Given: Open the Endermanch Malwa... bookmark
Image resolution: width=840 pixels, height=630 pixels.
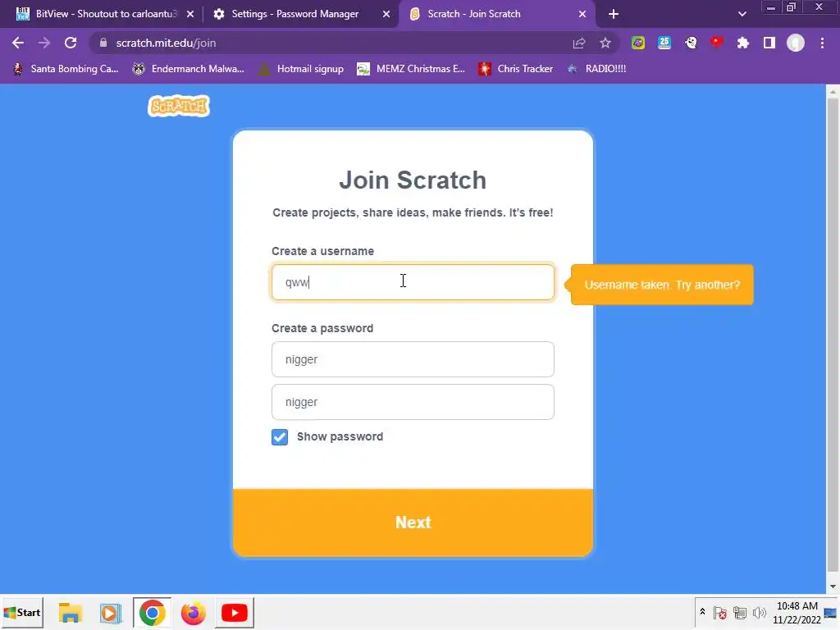Looking at the screenshot, I should point(189,69).
